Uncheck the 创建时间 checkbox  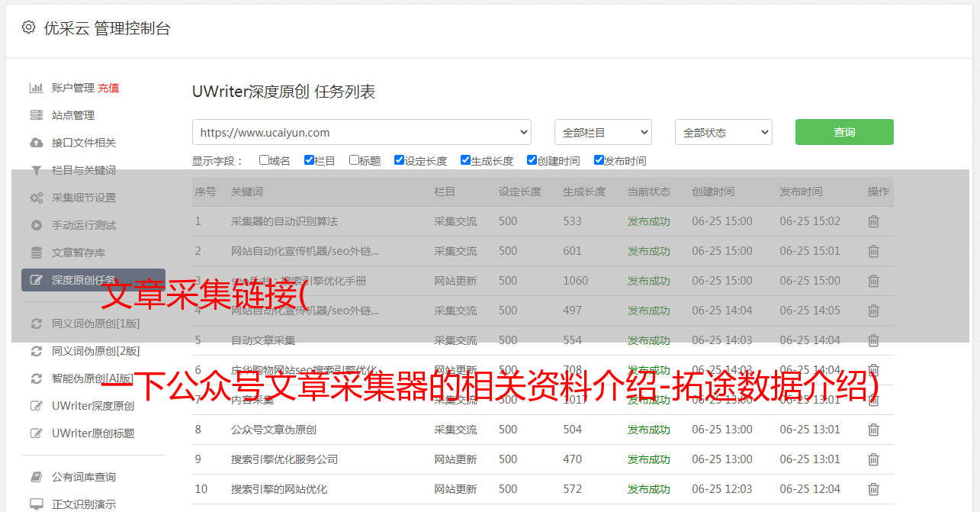tap(532, 160)
